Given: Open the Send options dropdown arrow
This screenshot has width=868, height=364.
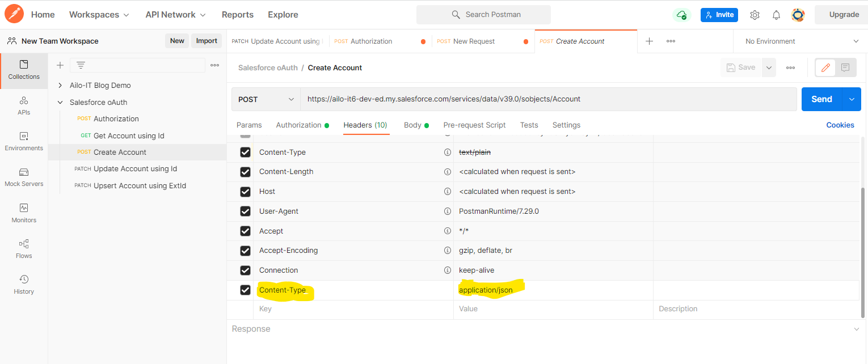Looking at the screenshot, I should 852,99.
